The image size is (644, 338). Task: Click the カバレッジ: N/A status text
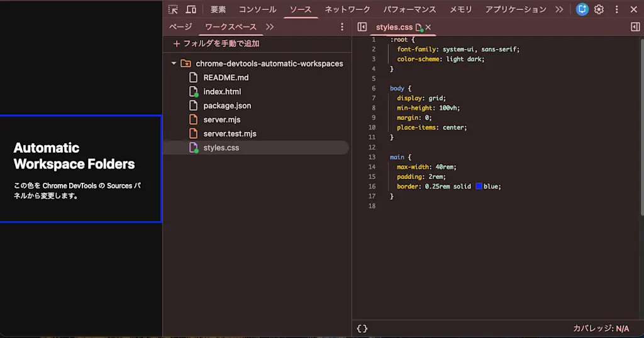click(601, 329)
